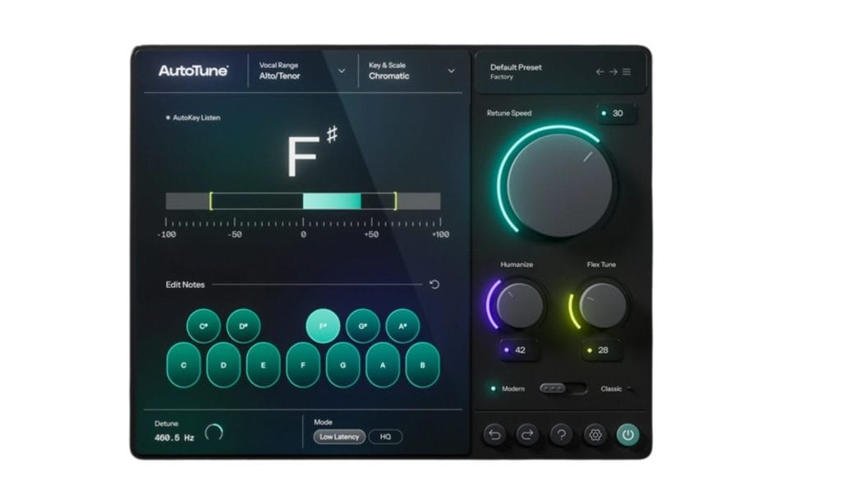Image resolution: width=841 pixels, height=504 pixels.
Task: Reset Edit Notes with the circular arrow
Action: 434,285
